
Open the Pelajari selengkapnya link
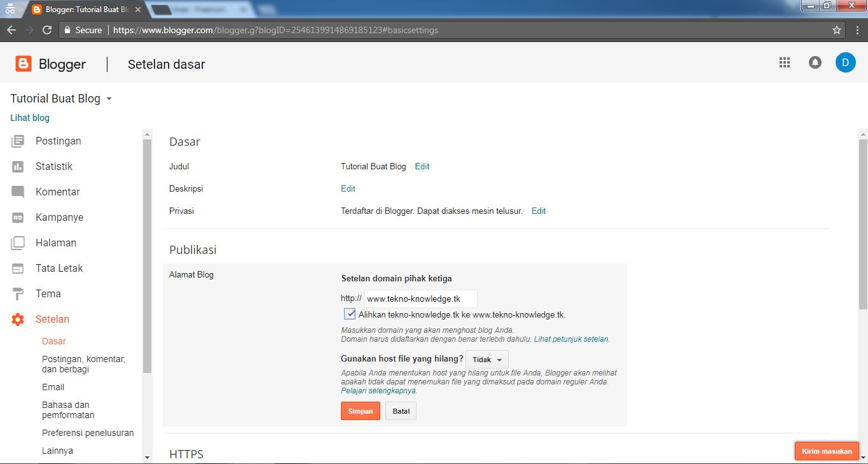[378, 391]
